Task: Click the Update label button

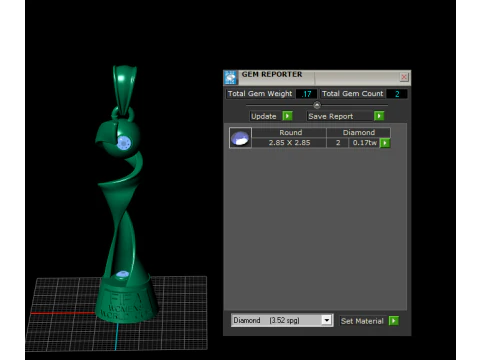Action: click(266, 116)
